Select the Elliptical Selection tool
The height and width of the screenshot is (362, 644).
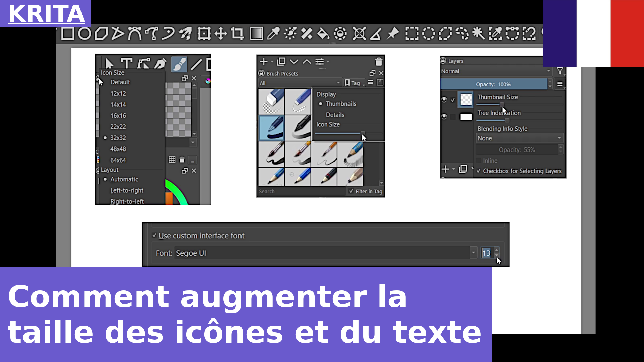pyautogui.click(x=428, y=34)
